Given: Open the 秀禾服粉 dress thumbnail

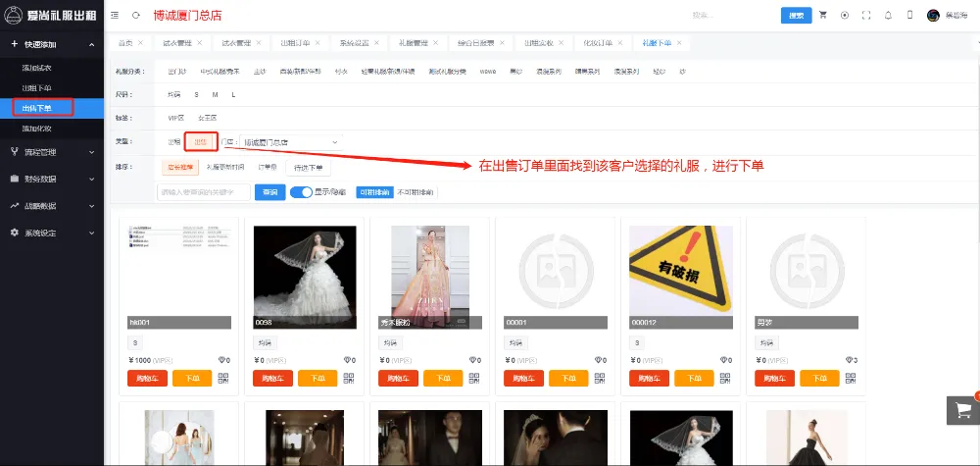Looking at the screenshot, I should click(x=416, y=275).
